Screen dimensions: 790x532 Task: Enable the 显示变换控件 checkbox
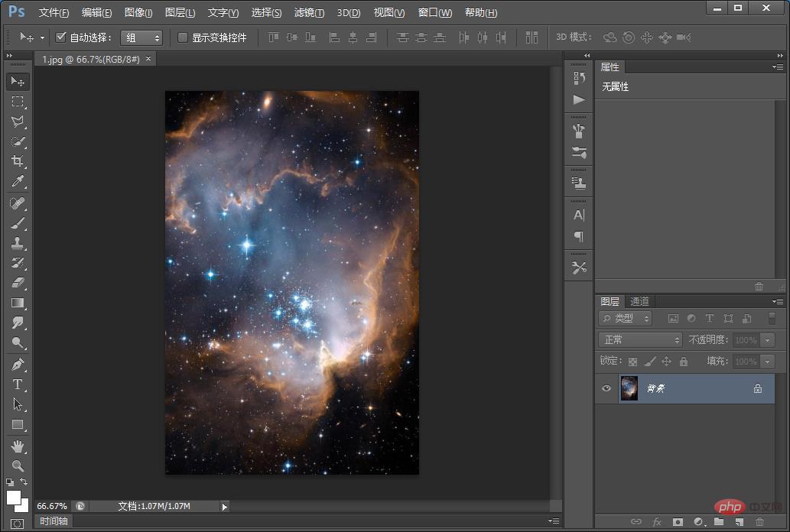point(183,37)
